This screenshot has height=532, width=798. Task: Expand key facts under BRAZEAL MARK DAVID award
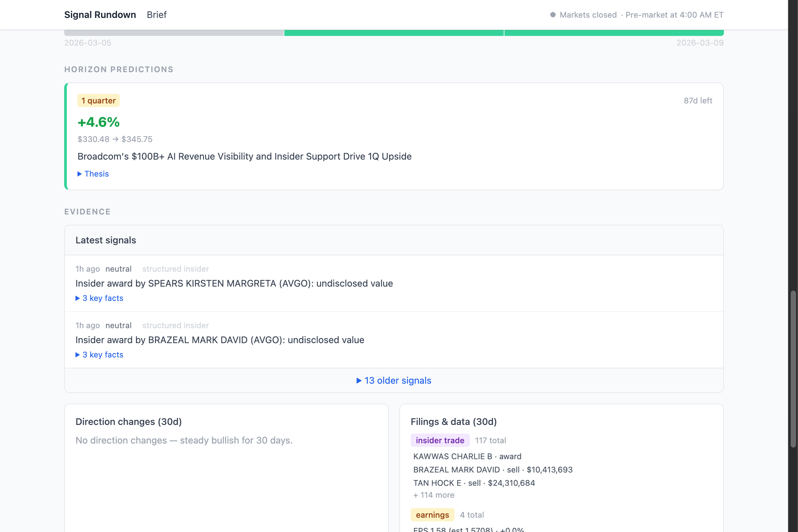click(x=99, y=354)
